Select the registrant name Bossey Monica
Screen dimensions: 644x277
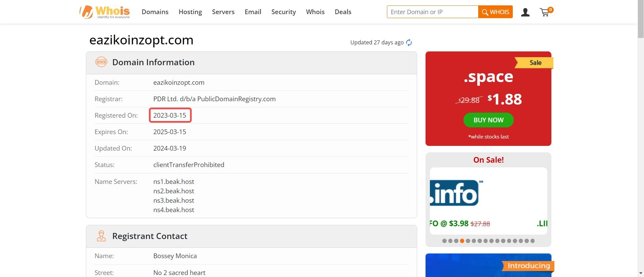point(175,256)
